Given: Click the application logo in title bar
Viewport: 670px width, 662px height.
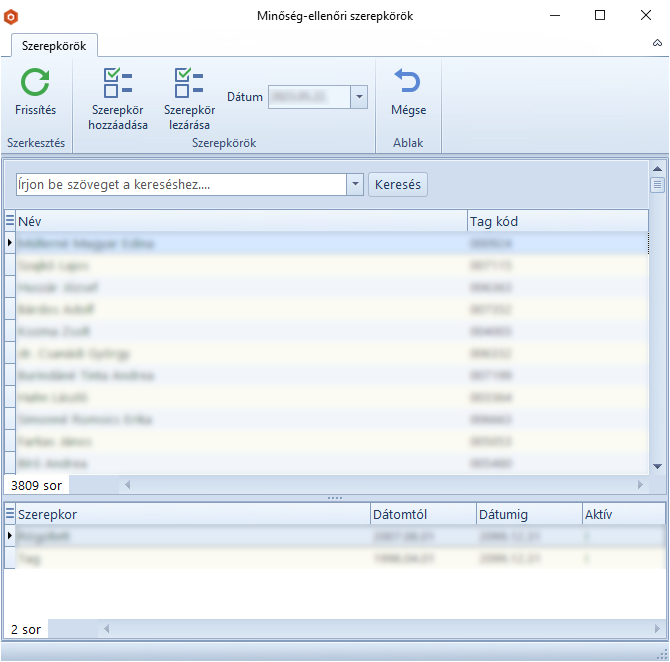Looking at the screenshot, I should coord(12,16).
